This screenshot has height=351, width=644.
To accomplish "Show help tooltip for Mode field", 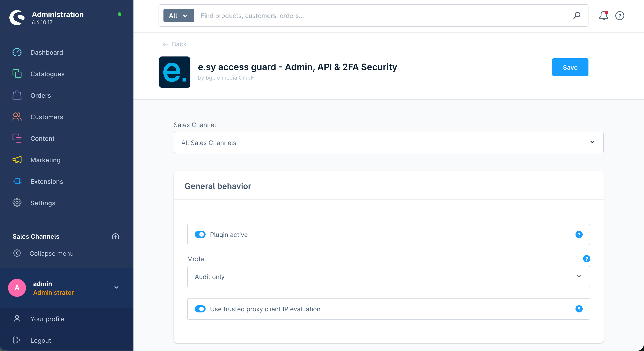I will 586,258.
